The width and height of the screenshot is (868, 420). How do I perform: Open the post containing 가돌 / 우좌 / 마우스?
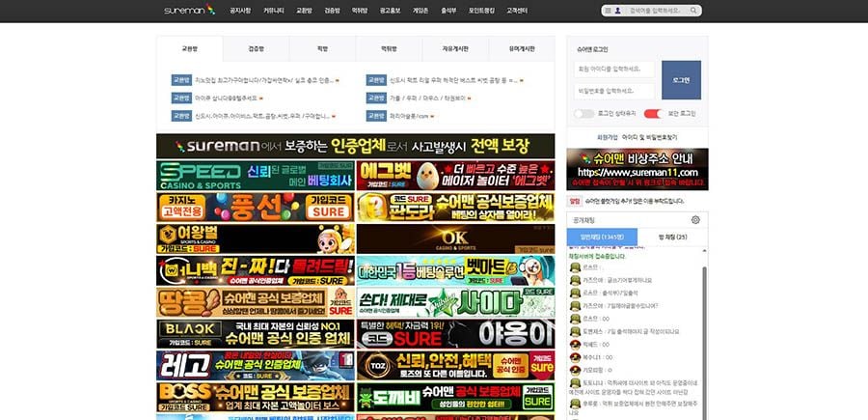click(x=428, y=98)
